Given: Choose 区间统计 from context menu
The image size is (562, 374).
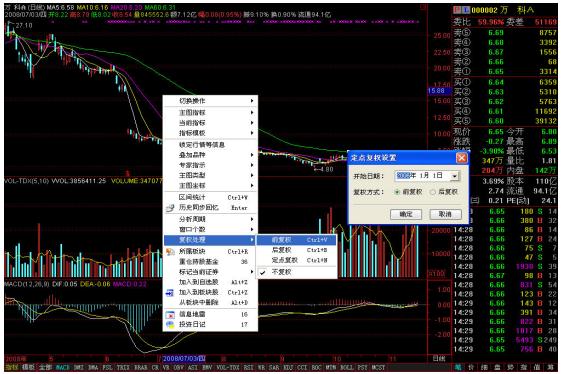Looking at the screenshot, I should tap(210, 198).
